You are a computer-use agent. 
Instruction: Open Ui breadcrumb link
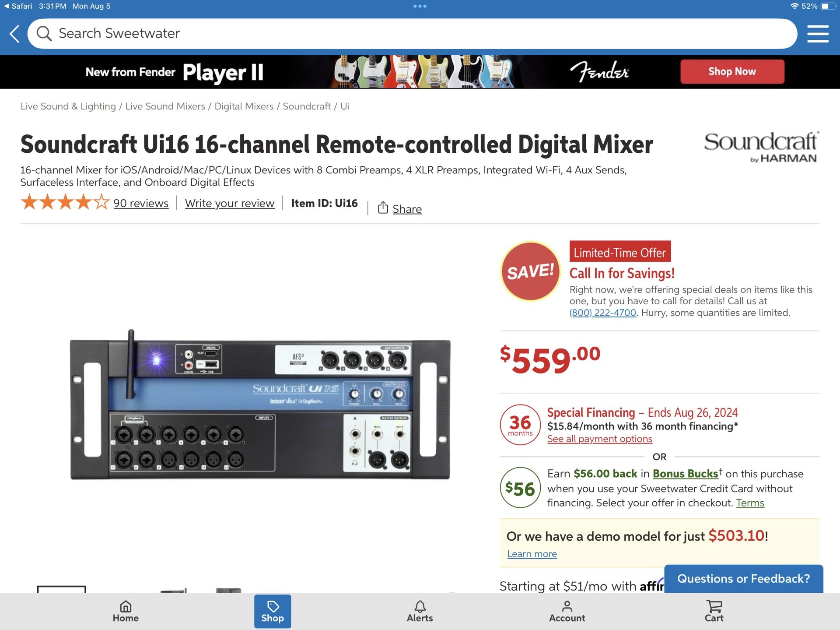pos(345,106)
